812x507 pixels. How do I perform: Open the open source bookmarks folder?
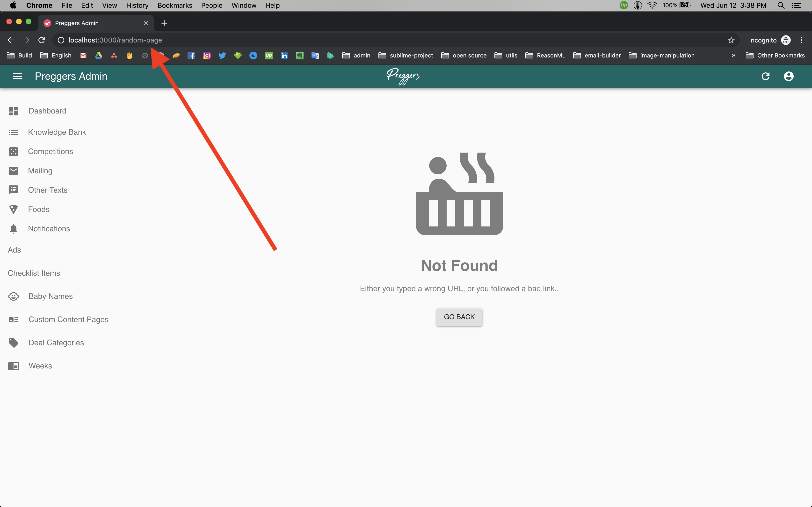464,55
